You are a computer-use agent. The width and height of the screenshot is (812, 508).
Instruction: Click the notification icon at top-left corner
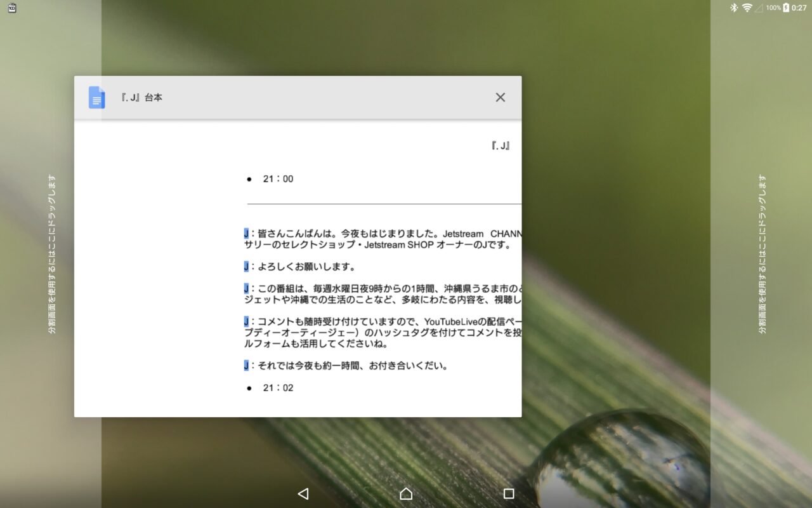[12, 8]
